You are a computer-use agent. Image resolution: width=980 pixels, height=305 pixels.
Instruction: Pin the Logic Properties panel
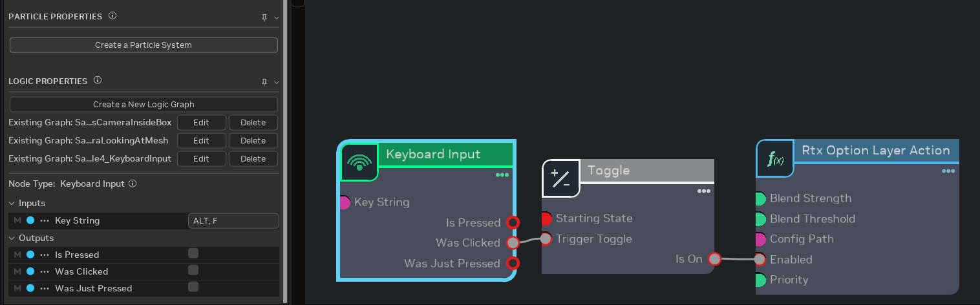(264, 82)
